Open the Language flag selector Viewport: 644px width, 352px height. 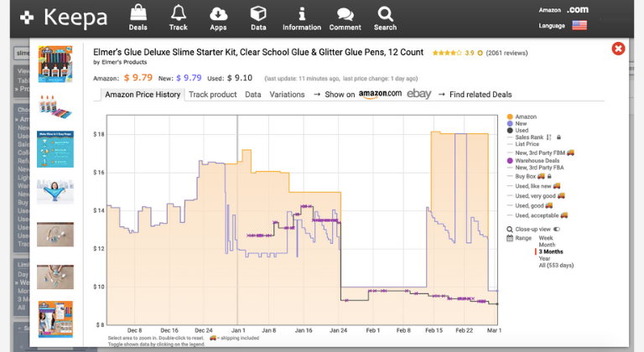click(x=579, y=26)
